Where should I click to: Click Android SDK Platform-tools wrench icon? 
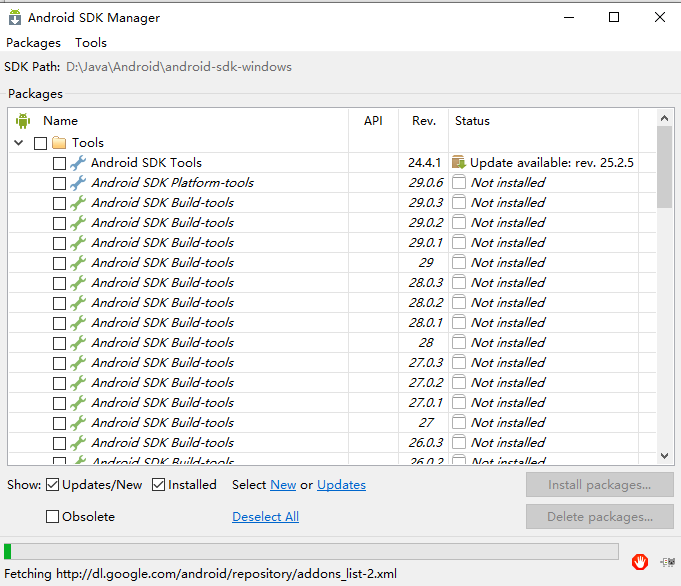[78, 183]
